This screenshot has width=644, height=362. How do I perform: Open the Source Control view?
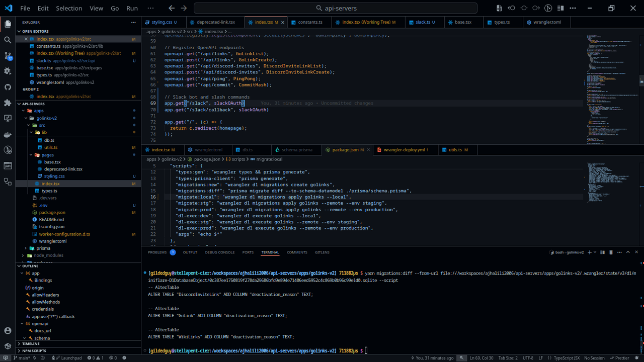pos(8,56)
